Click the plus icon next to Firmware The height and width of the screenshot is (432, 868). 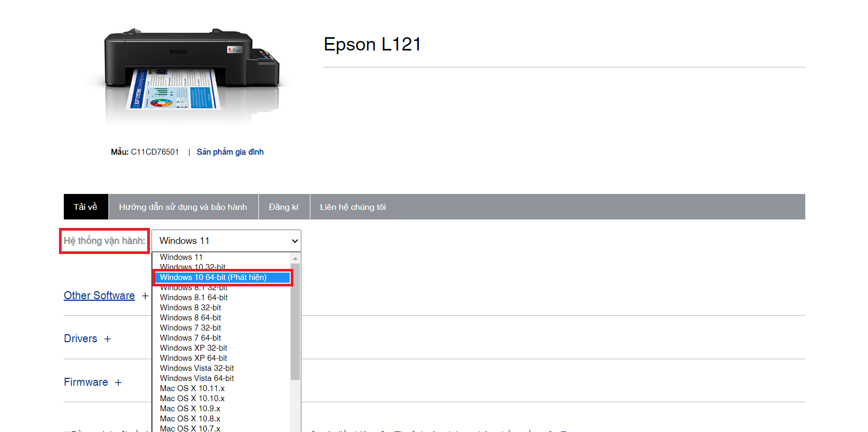click(x=118, y=383)
